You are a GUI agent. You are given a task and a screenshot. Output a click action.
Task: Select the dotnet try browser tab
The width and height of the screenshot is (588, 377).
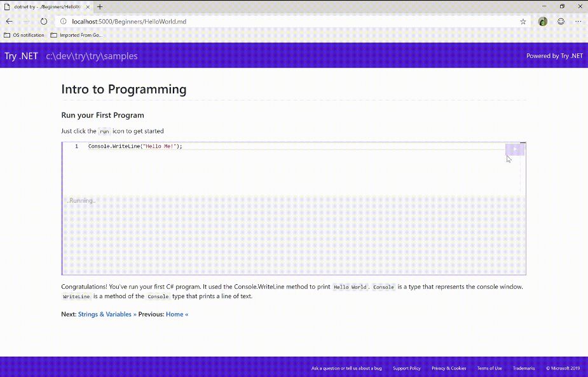pyautogui.click(x=46, y=7)
